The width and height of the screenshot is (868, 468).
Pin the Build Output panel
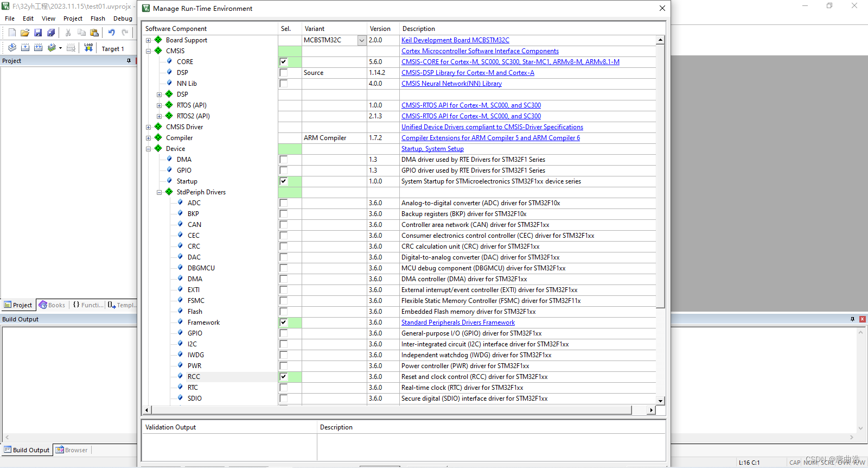point(852,319)
